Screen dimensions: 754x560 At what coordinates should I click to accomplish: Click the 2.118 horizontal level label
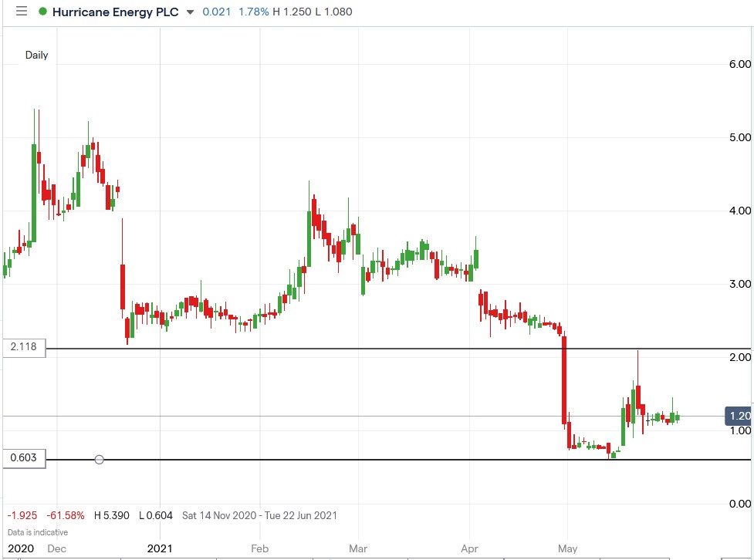pyautogui.click(x=23, y=347)
